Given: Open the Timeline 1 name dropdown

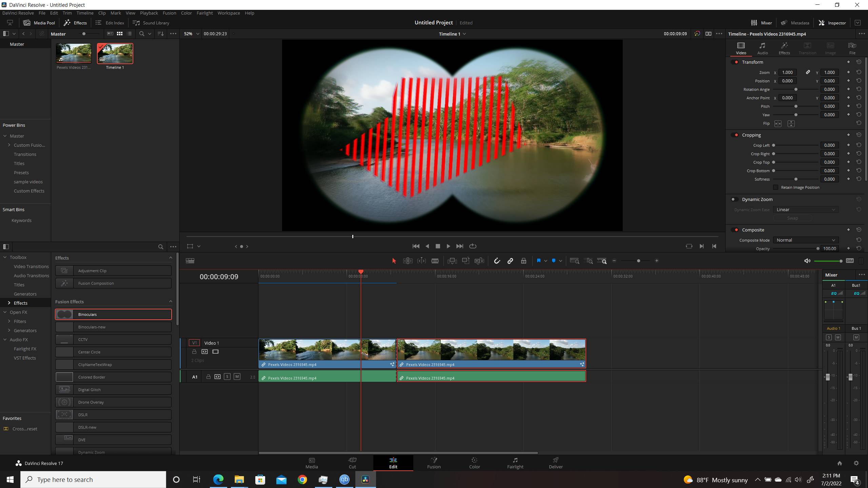Looking at the screenshot, I should [452, 34].
